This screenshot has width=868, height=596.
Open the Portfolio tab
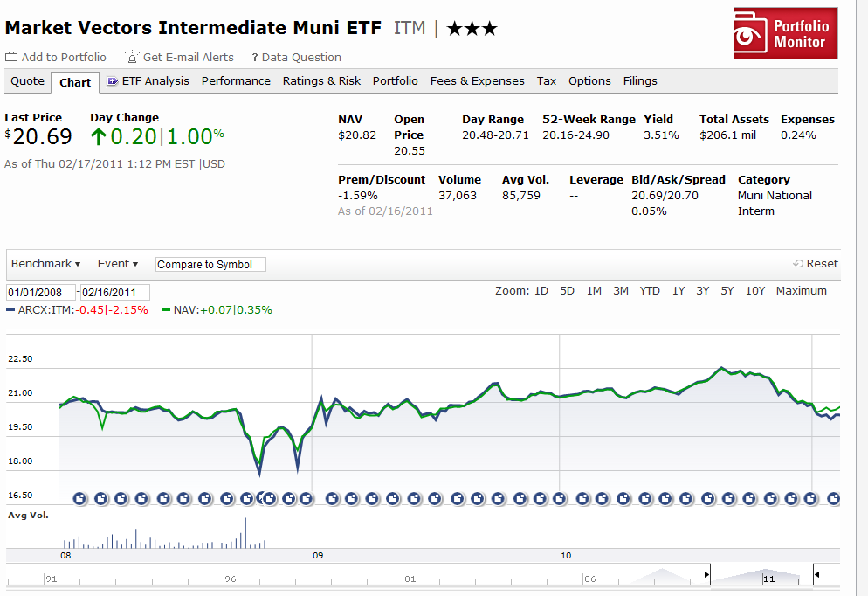click(396, 81)
